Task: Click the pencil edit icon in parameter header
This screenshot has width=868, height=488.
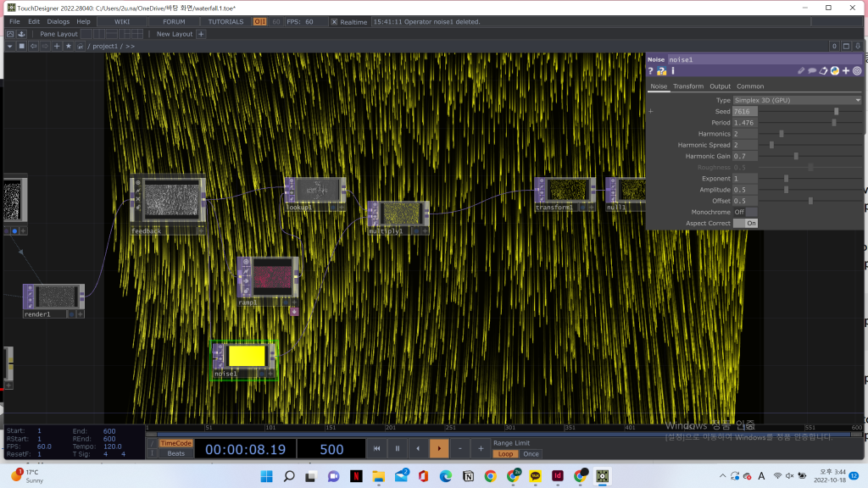Action: [x=801, y=71]
